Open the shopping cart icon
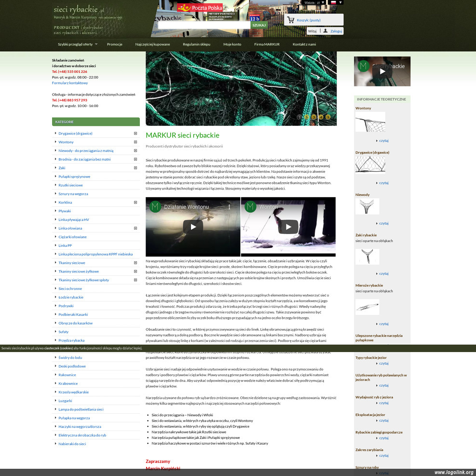 [290, 20]
